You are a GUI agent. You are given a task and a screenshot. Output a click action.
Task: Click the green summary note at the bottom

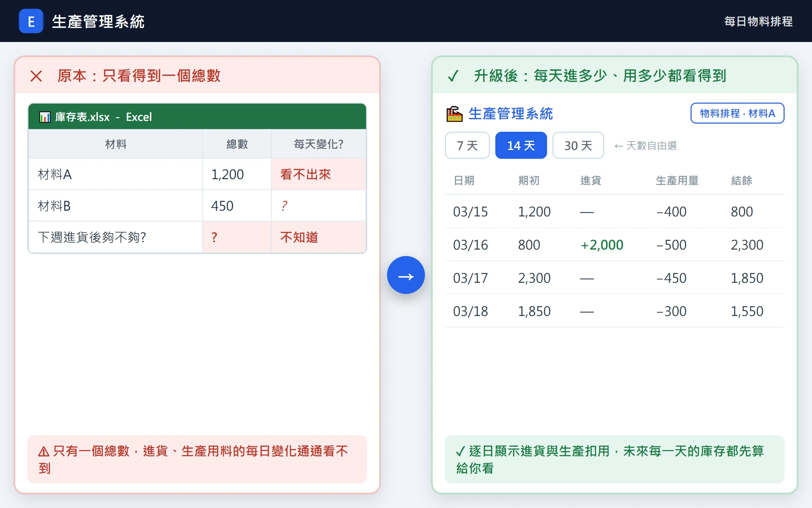614,459
